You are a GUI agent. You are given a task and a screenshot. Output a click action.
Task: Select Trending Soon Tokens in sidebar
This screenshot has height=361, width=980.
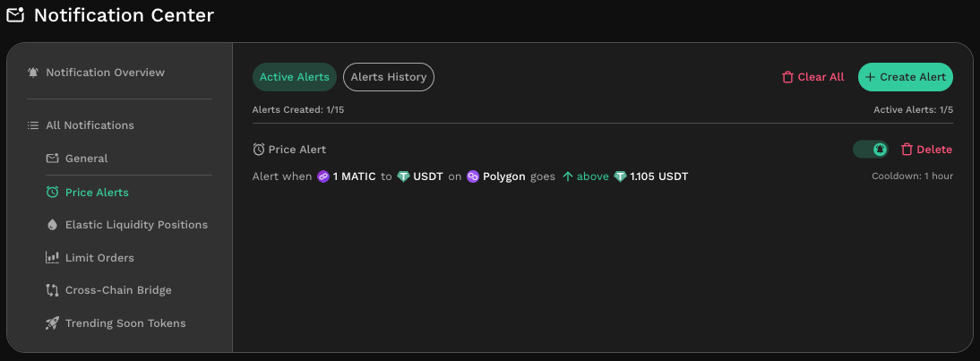tap(125, 323)
